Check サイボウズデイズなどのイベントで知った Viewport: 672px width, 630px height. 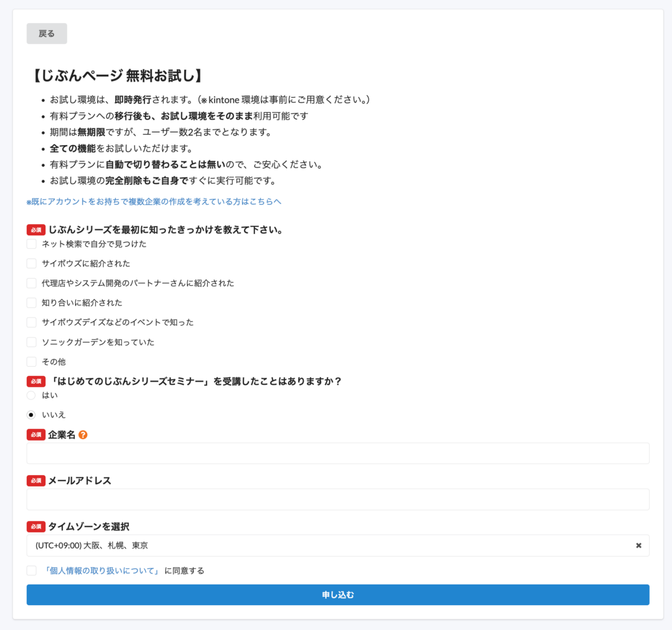(x=31, y=322)
